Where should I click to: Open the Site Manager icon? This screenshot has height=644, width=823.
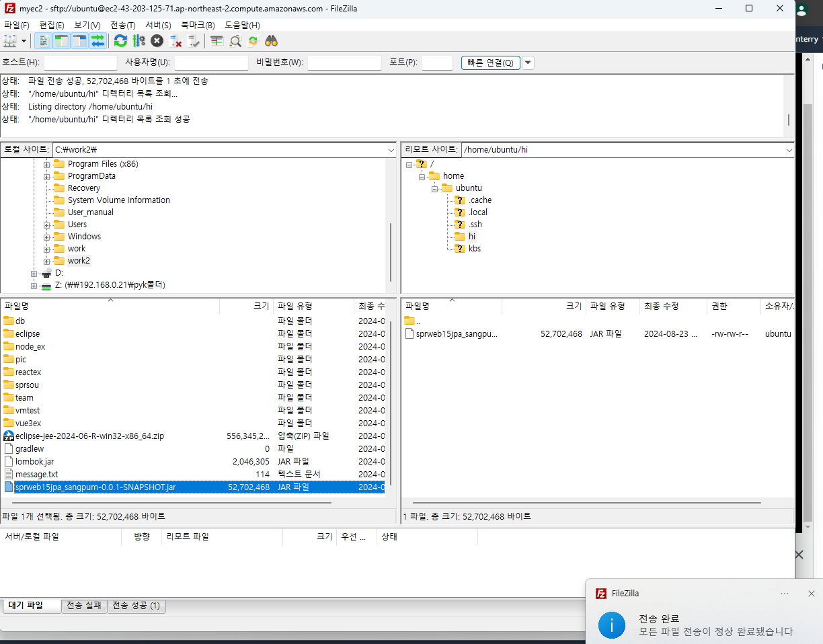coord(10,41)
